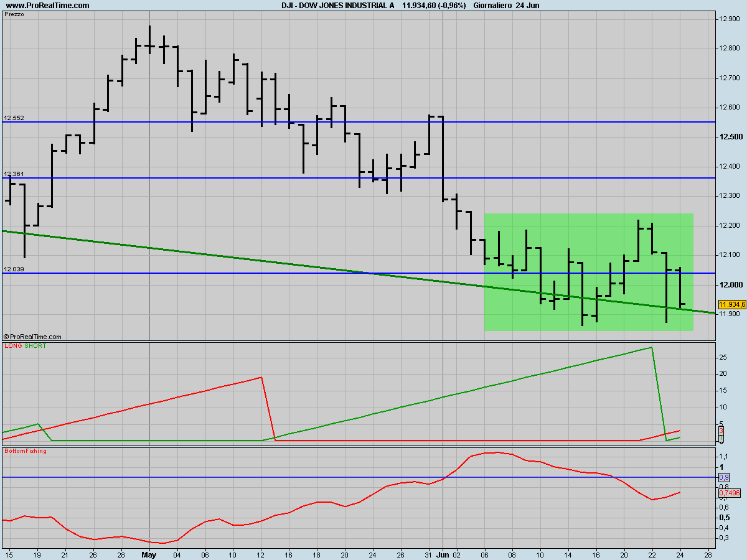Click the Giornaliero timeframe label
Screen dimensions: 747x560
[492, 6]
